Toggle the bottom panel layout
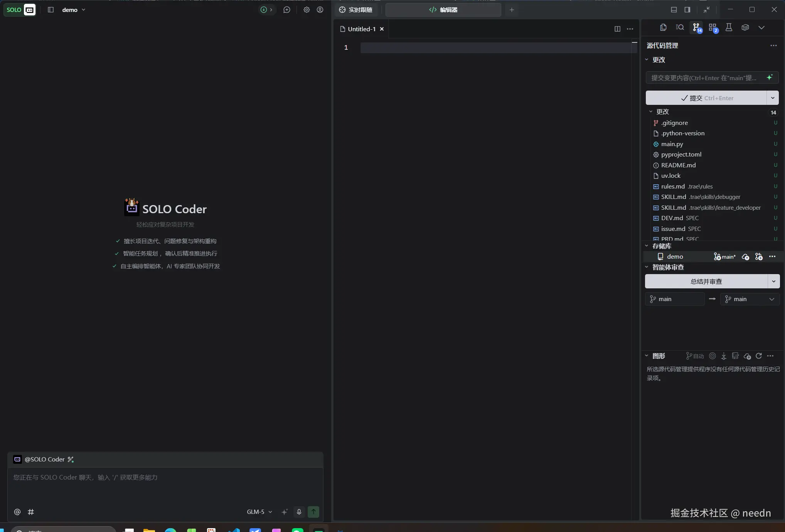785x532 pixels. click(674, 10)
